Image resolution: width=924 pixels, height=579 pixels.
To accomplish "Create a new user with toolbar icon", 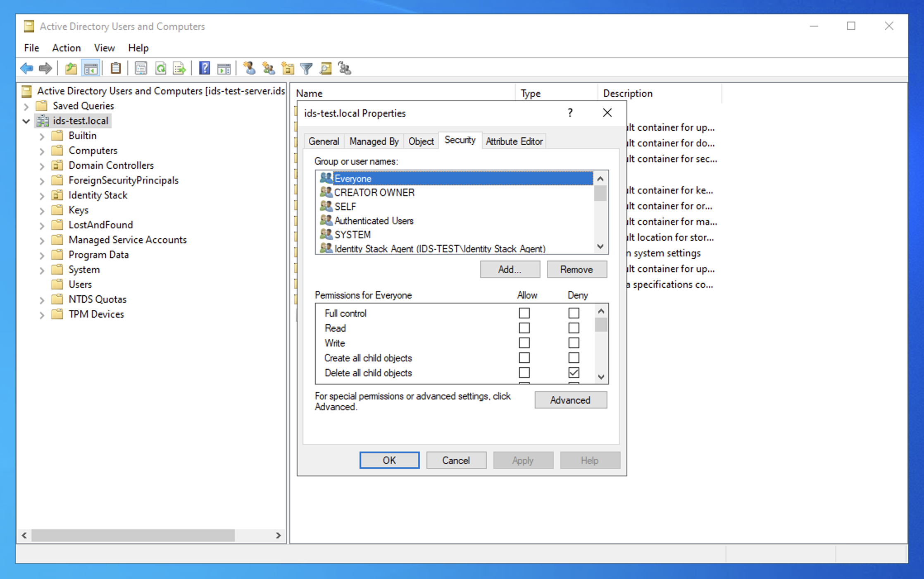I will coord(249,68).
